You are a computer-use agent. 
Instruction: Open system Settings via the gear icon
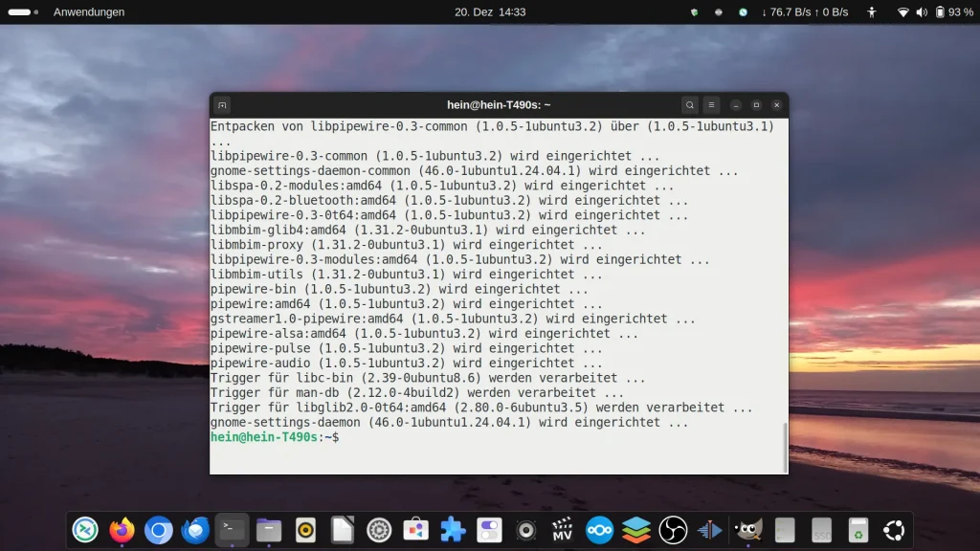click(x=379, y=529)
